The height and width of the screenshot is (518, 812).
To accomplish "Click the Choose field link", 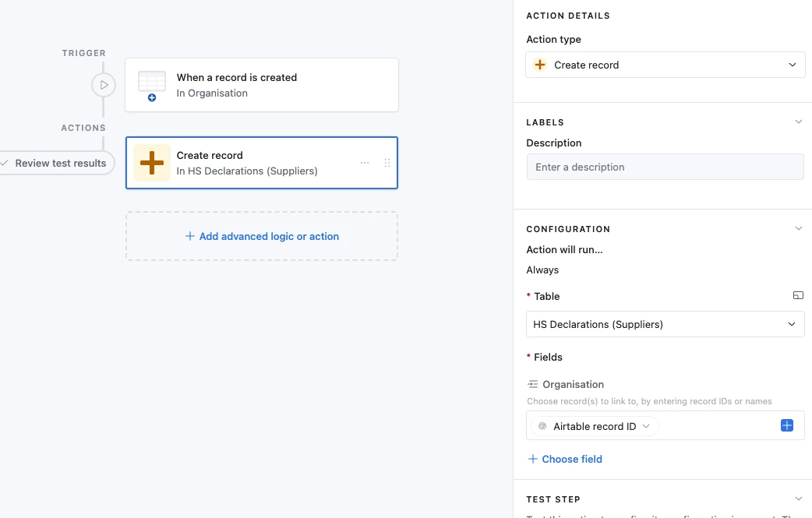I will (x=565, y=459).
